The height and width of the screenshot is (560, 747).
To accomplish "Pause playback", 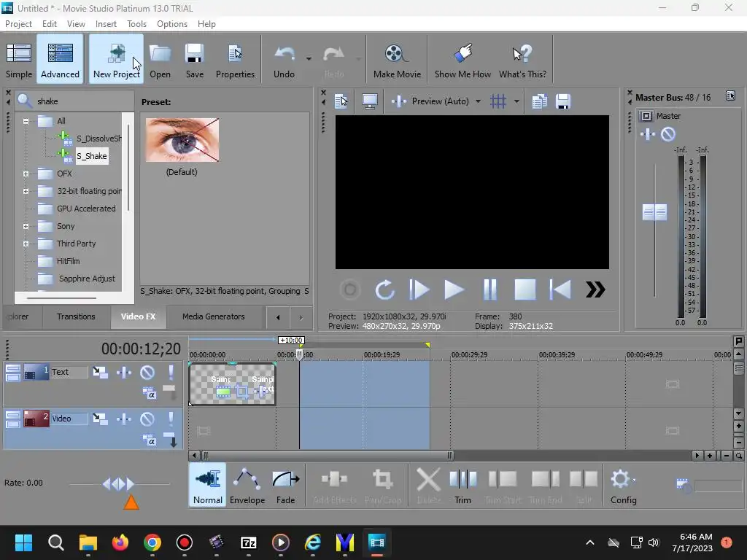I will click(489, 289).
